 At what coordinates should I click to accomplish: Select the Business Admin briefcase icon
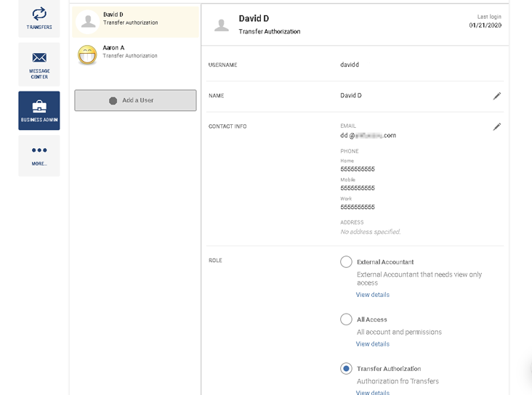[39, 106]
